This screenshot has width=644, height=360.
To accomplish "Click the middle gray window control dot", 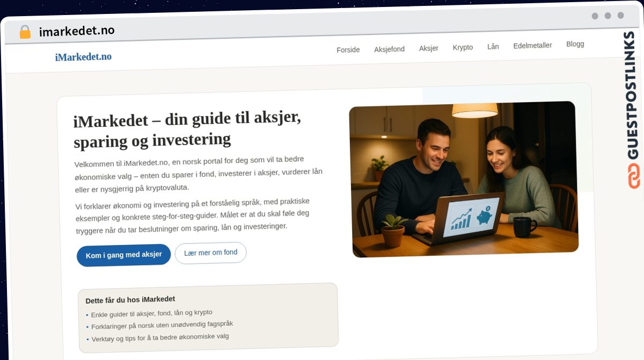I will 608,16.
